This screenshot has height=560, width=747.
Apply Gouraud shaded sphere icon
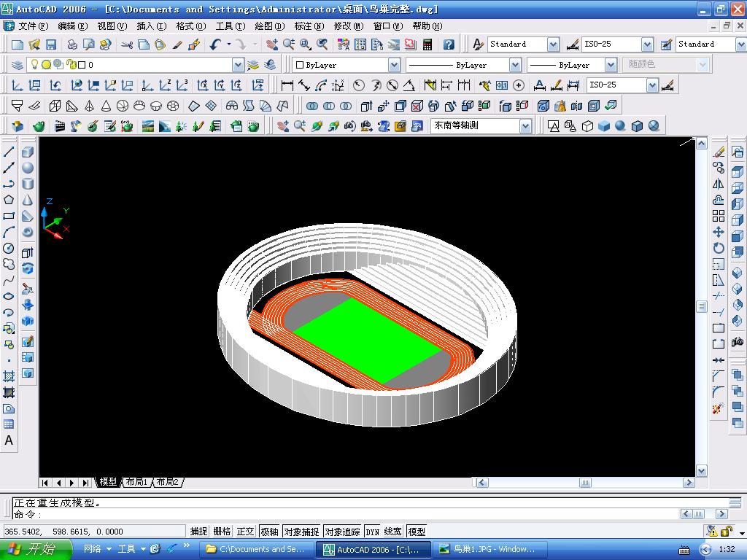[620, 125]
